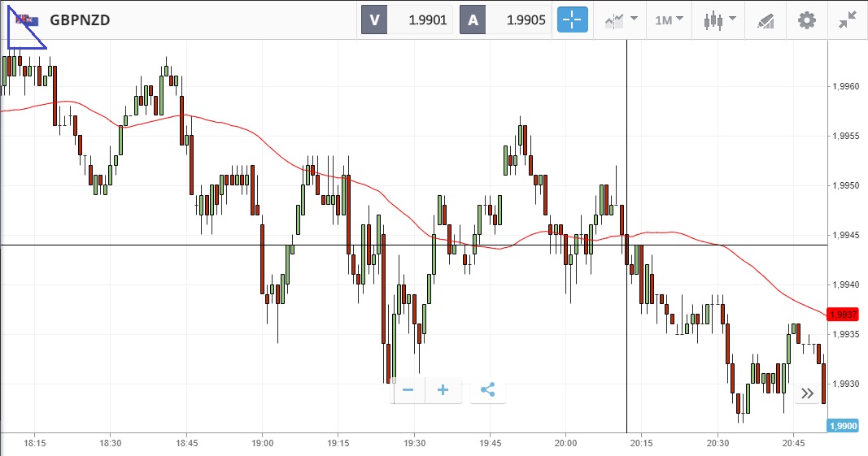Click the 20:30 time axis label

(x=718, y=444)
